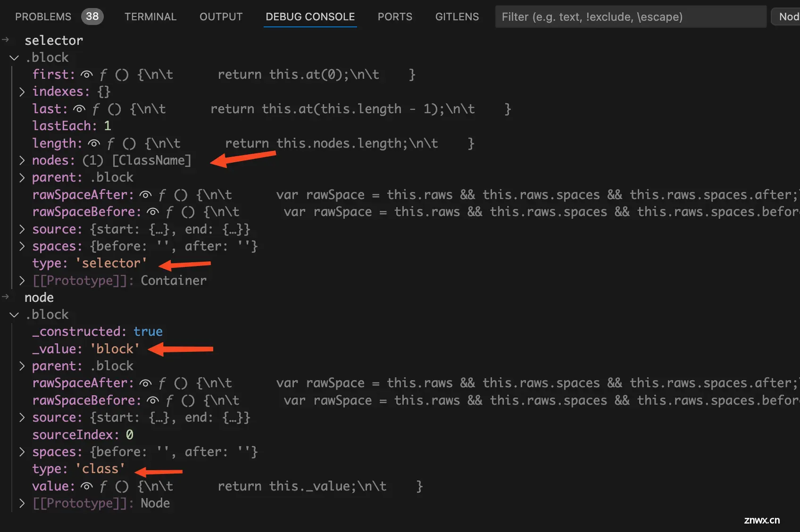
Task: Click sourceIndex: 0 property
Action: pyautogui.click(x=83, y=435)
